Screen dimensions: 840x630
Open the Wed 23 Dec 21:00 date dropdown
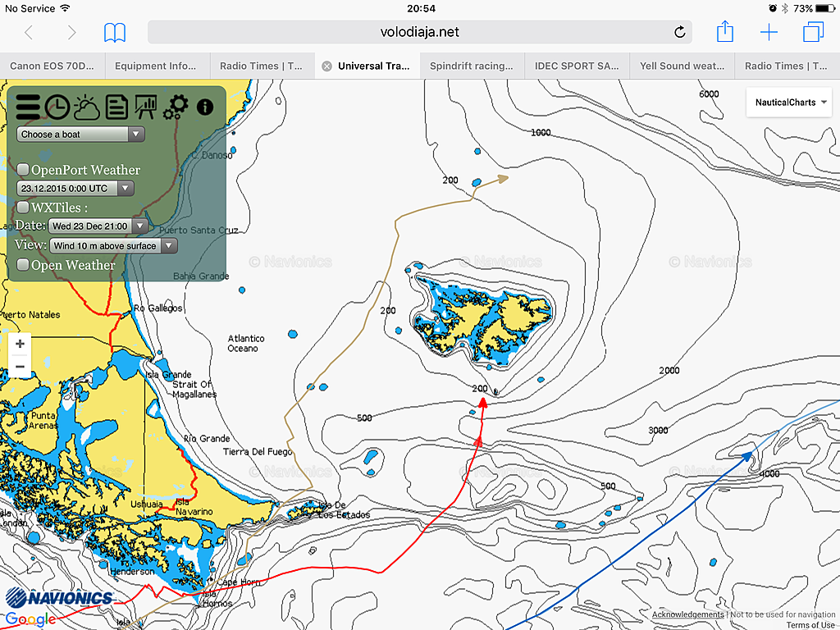[98, 226]
